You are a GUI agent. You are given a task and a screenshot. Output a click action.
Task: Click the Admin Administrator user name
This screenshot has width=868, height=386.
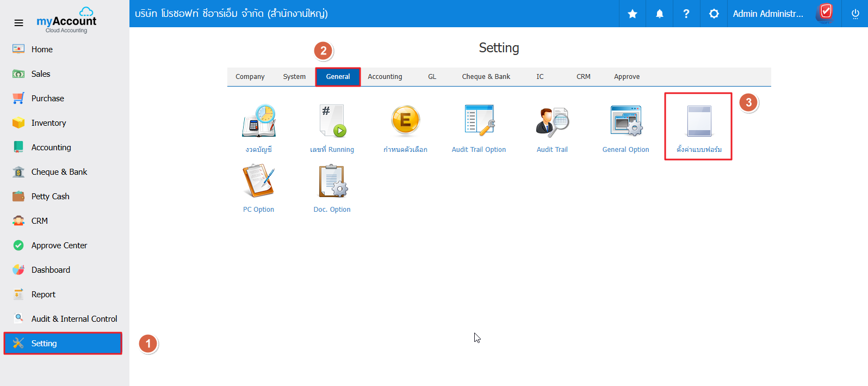767,14
